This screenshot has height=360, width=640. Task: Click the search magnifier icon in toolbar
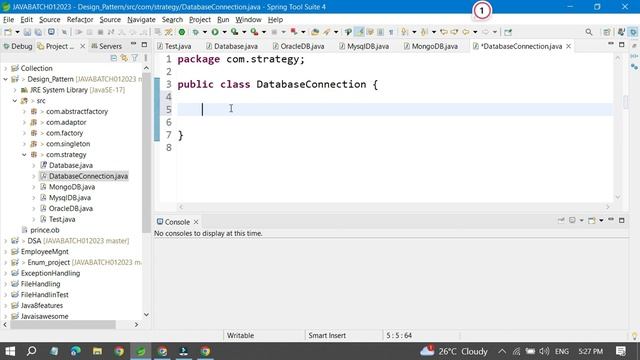(589, 32)
